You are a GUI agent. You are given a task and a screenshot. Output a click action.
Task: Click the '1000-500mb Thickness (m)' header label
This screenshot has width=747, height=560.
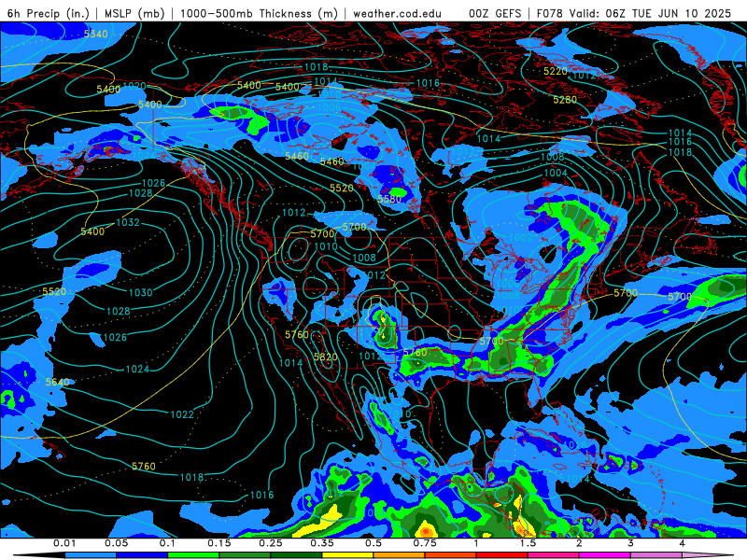point(259,13)
